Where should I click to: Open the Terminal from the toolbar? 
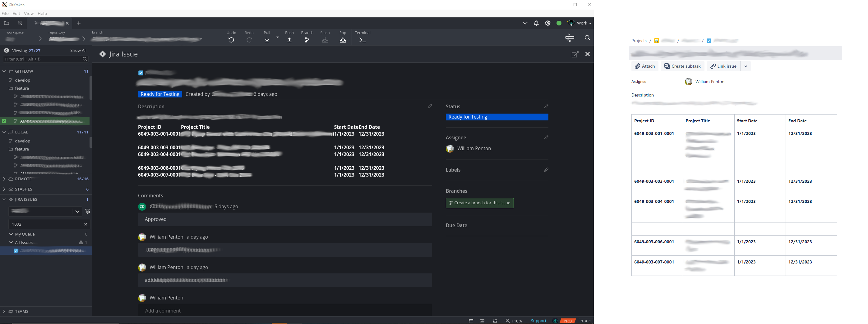362,40
